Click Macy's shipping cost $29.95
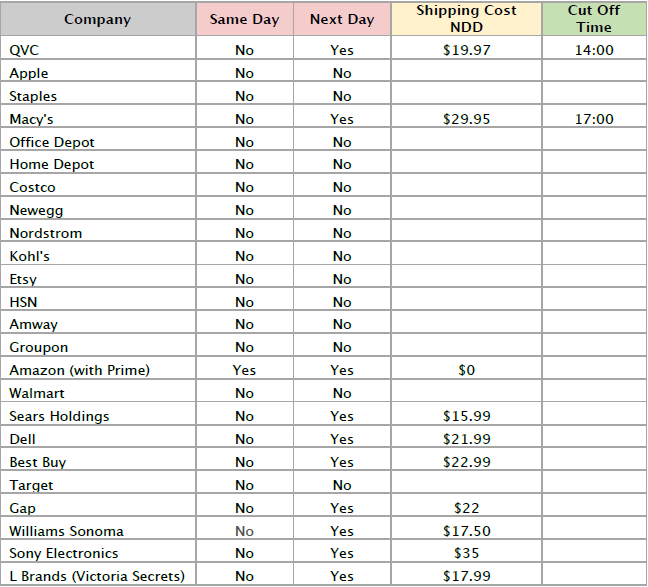The width and height of the screenshot is (648, 587). click(466, 119)
